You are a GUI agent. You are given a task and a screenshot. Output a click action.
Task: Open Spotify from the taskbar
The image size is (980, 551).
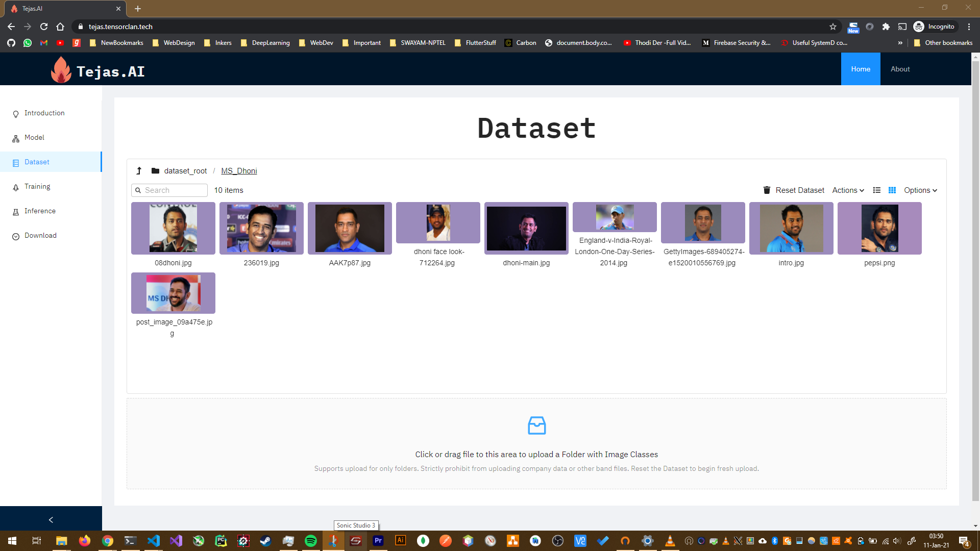(310, 541)
